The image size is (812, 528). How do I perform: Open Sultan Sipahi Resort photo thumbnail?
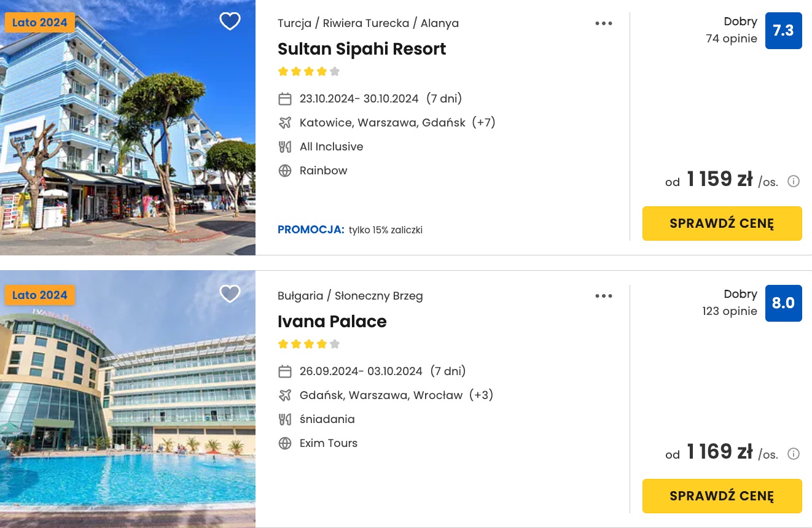pyautogui.click(x=128, y=135)
